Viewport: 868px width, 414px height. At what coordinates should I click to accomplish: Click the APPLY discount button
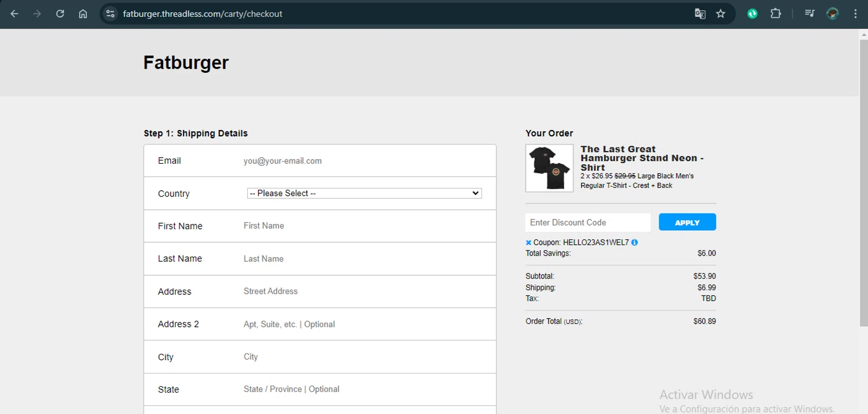click(x=687, y=223)
